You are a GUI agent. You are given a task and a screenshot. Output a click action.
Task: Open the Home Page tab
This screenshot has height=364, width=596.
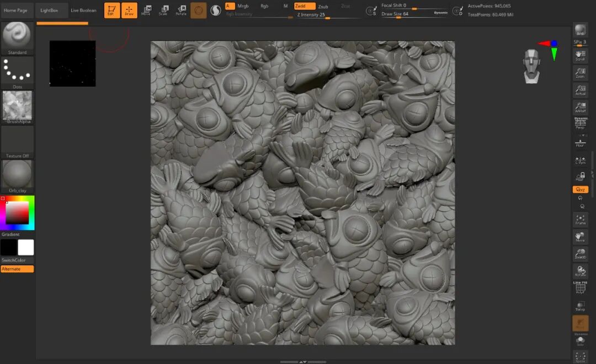(x=16, y=10)
